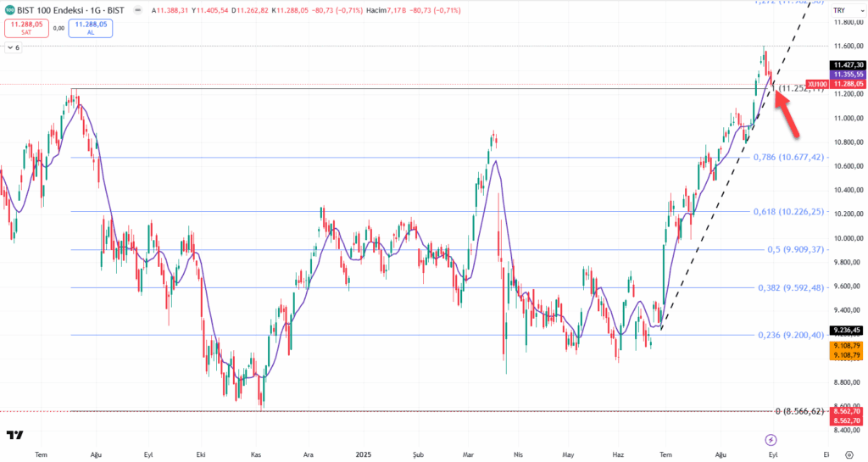Image resolution: width=868 pixels, height=462 pixels.
Task: Click the 11.427,30 black price axis label
Action: pyautogui.click(x=846, y=64)
